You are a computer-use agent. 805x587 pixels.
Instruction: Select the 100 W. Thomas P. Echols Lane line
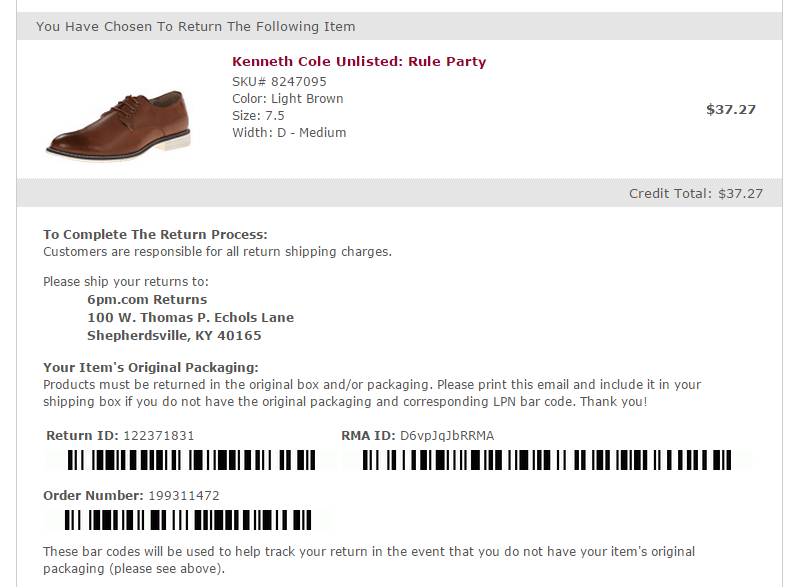pos(190,317)
